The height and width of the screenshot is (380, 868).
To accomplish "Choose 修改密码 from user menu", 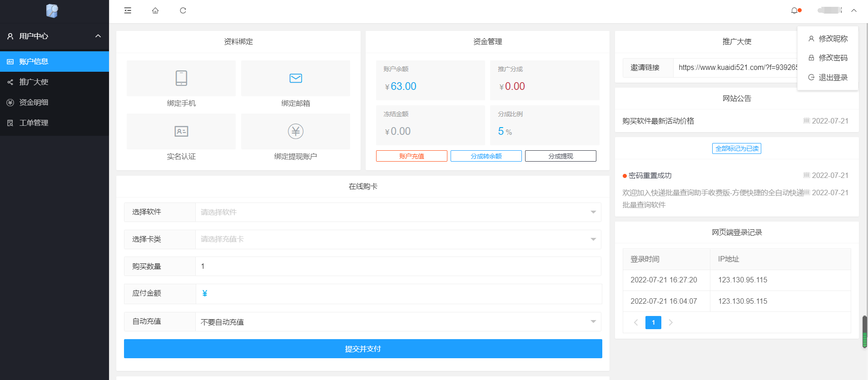I will [833, 58].
